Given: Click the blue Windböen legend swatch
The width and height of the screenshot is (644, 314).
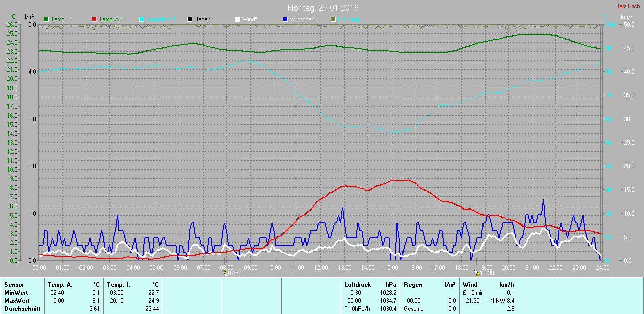Looking at the screenshot, I should [x=285, y=19].
